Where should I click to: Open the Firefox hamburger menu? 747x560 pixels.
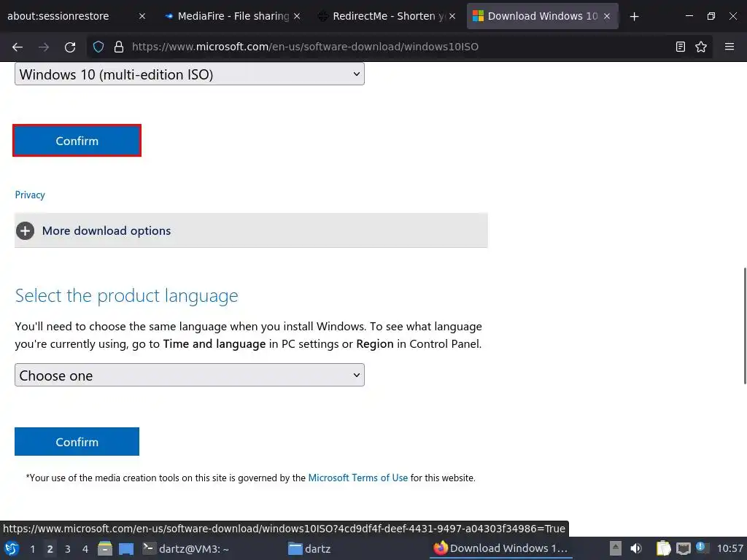tap(729, 47)
